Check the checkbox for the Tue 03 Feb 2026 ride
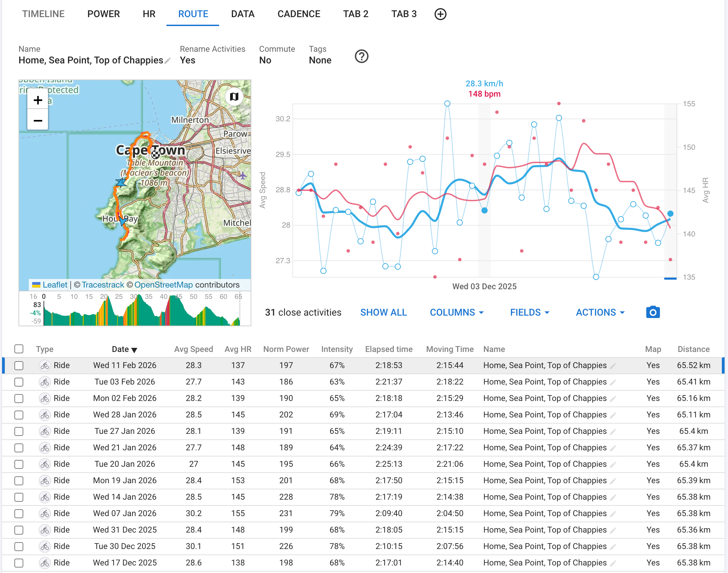728x573 pixels. 19,382
